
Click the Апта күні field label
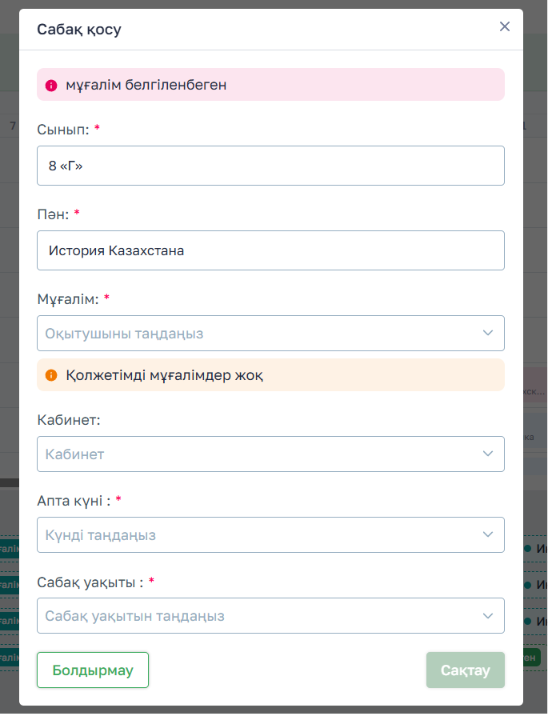click(x=73, y=501)
